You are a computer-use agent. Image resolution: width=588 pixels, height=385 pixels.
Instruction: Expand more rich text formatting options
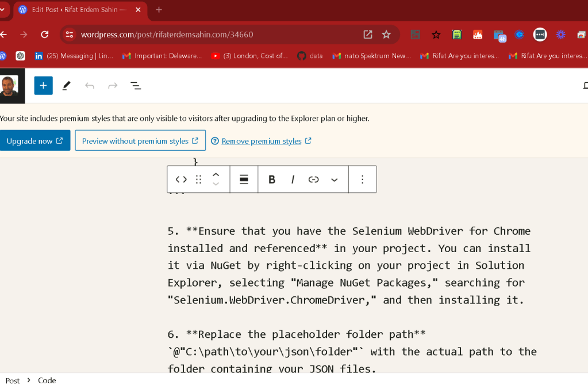click(x=334, y=180)
